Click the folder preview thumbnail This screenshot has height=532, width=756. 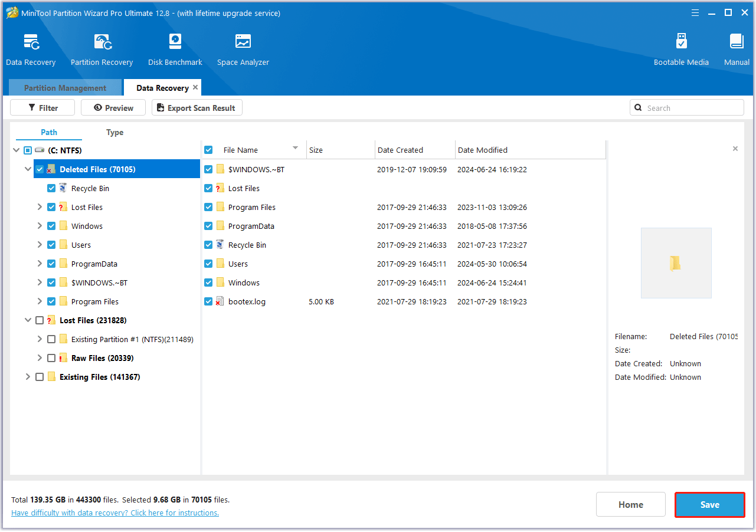click(x=676, y=263)
